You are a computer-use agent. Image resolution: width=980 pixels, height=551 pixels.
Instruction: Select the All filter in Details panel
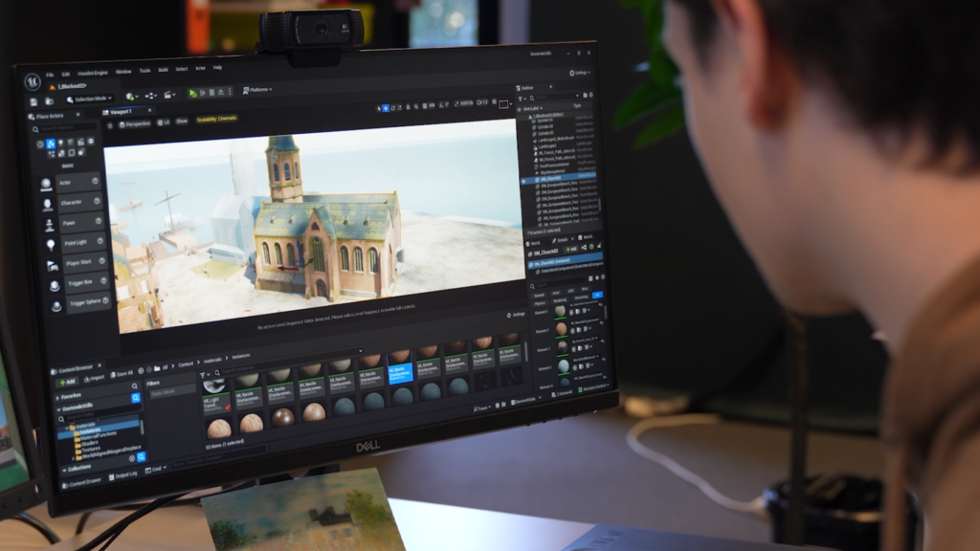point(597,295)
